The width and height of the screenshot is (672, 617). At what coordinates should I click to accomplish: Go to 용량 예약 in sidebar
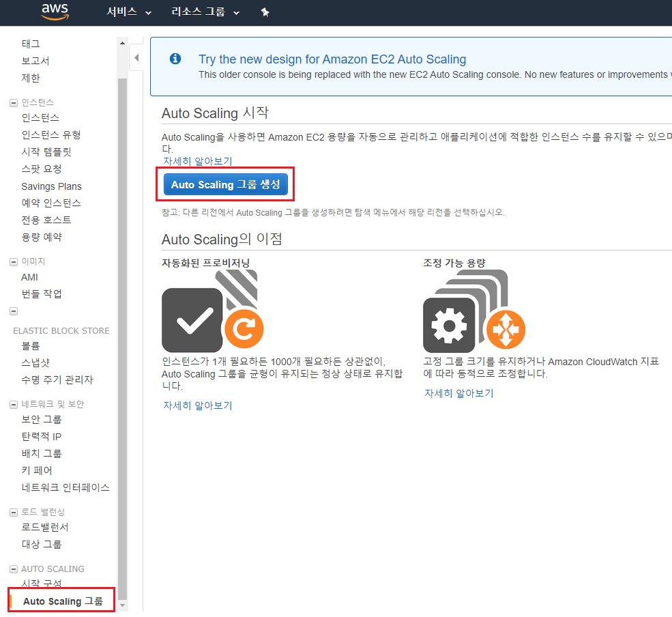[x=42, y=237]
